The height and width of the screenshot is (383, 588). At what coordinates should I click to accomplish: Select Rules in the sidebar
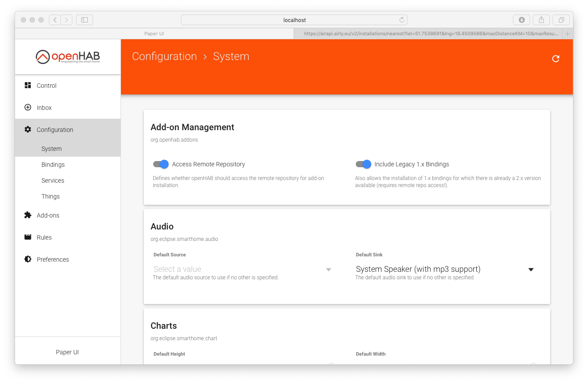[x=68, y=237]
